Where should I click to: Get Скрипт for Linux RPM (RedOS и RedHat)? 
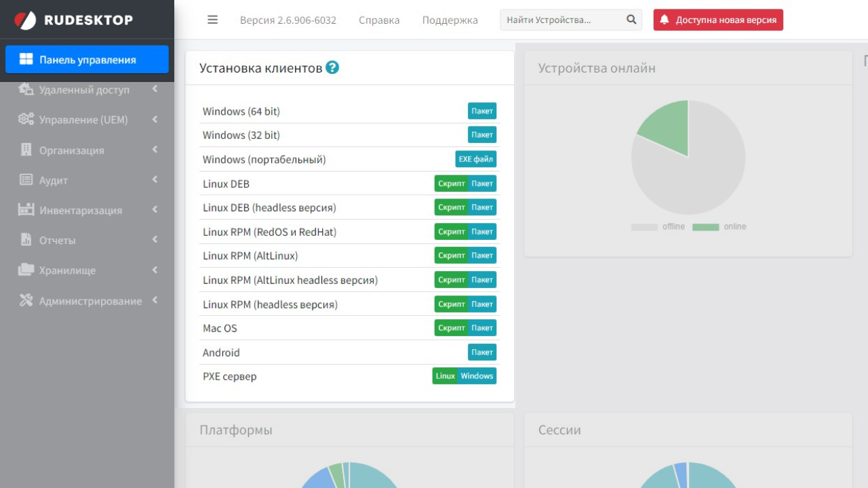452,232
